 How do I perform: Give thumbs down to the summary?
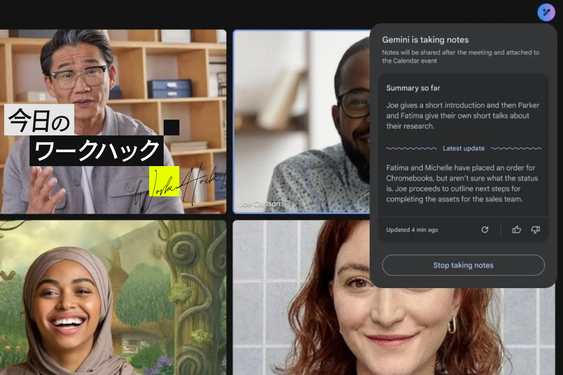(x=535, y=230)
